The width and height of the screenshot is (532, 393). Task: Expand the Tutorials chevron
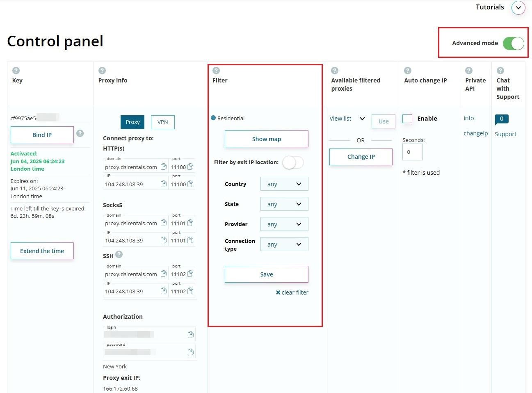point(518,7)
